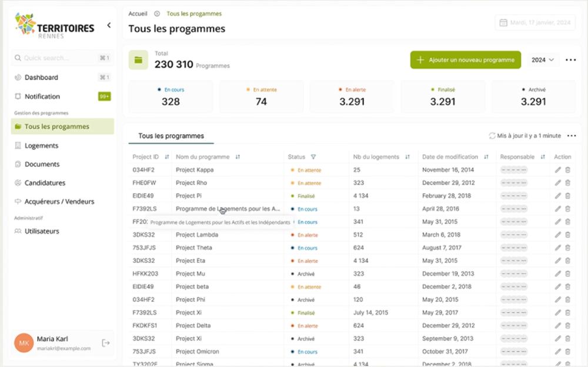Click the refresh icon next to Mis à jour
This screenshot has width=588, height=367.
pyautogui.click(x=492, y=136)
